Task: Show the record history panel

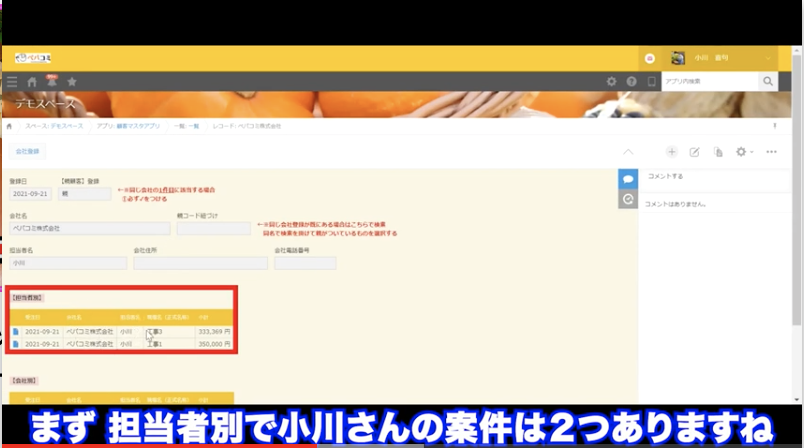Action: tap(628, 199)
